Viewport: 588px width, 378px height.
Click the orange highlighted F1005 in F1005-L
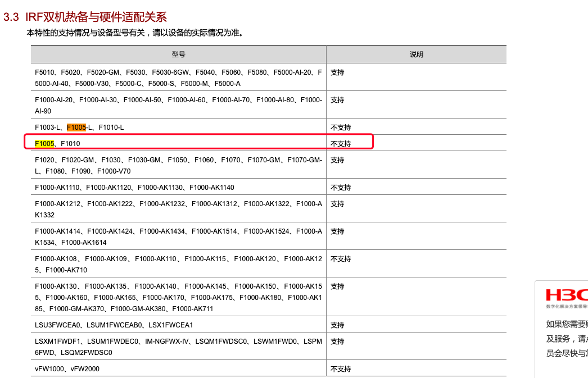coord(76,127)
